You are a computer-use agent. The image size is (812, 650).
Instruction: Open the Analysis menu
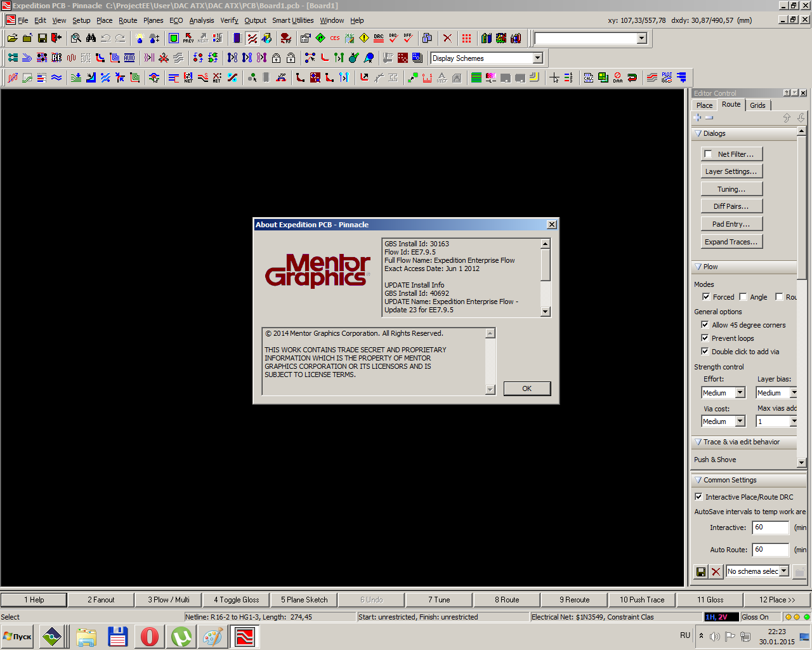[x=202, y=20]
